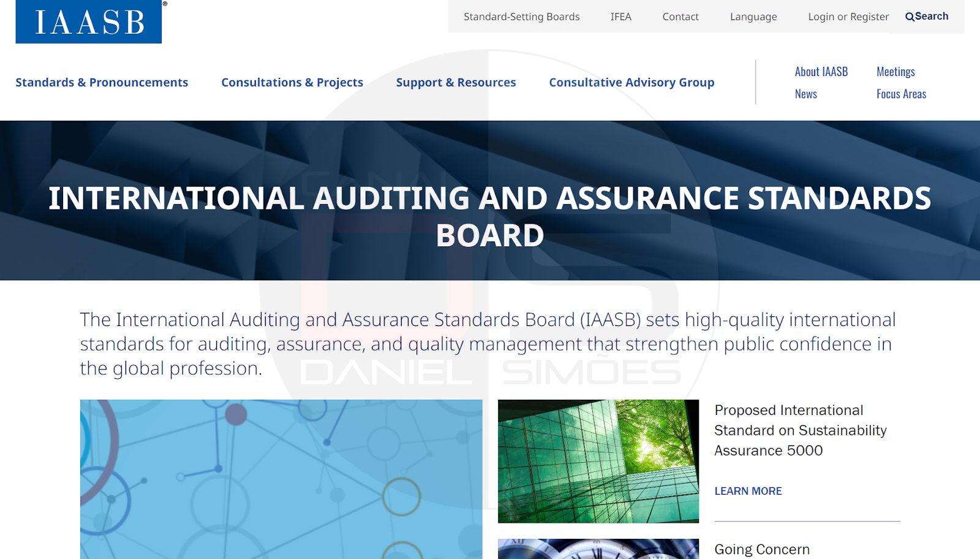Open the Language selector
980x559 pixels.
point(753,17)
